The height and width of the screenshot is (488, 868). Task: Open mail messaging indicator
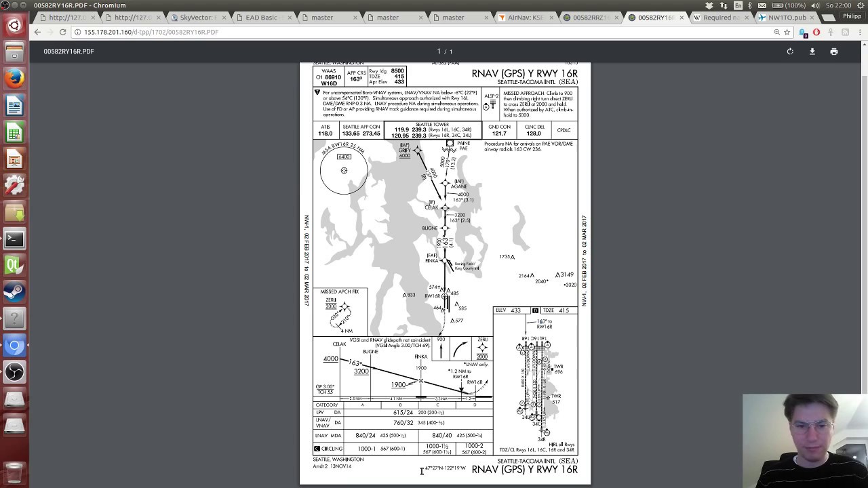pyautogui.click(x=763, y=5)
